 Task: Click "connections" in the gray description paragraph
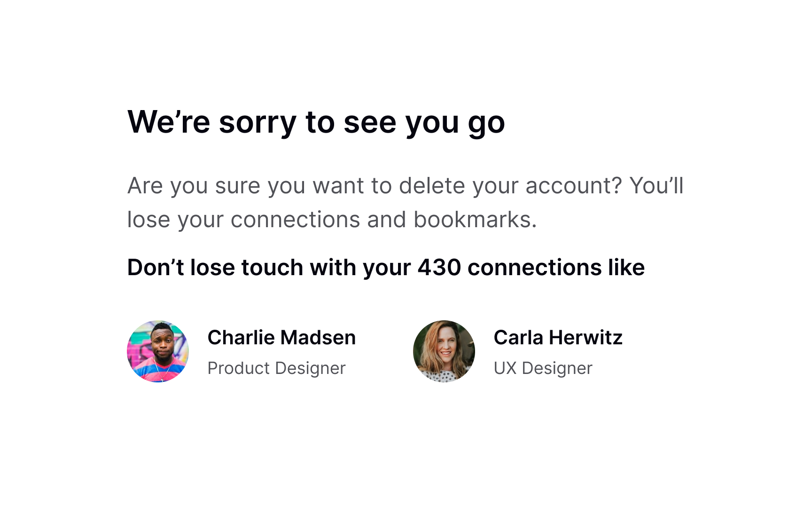(295, 220)
